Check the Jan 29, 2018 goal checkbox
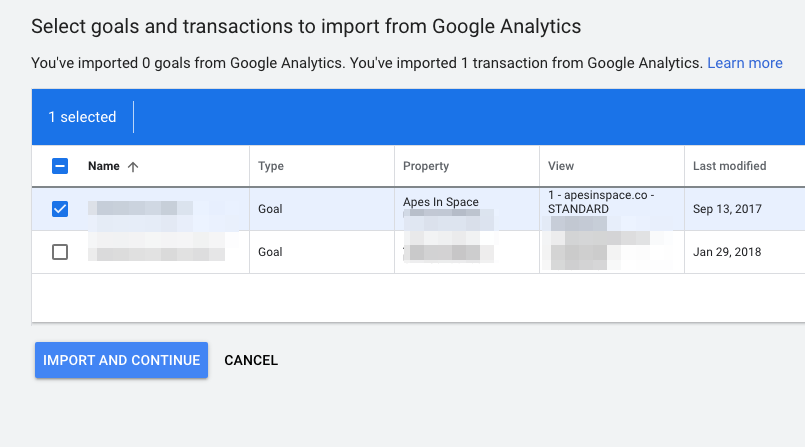The height and width of the screenshot is (447, 805). (60, 252)
